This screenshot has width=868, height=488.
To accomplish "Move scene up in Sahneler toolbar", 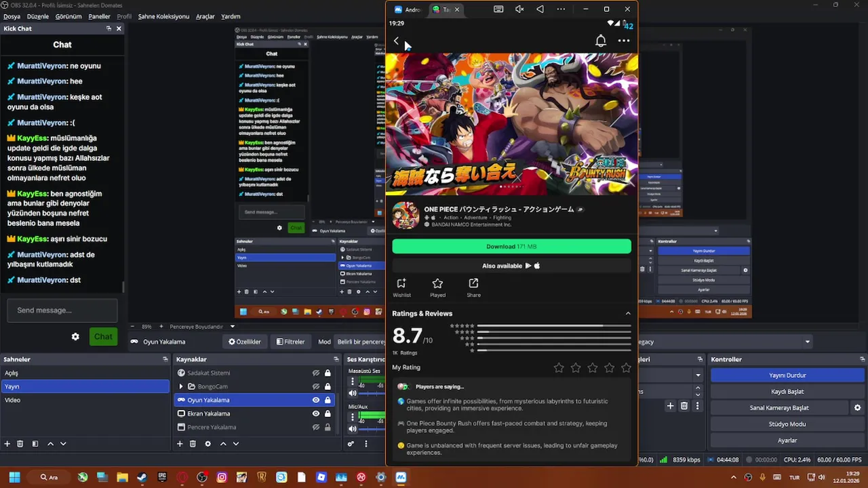I will [50, 444].
